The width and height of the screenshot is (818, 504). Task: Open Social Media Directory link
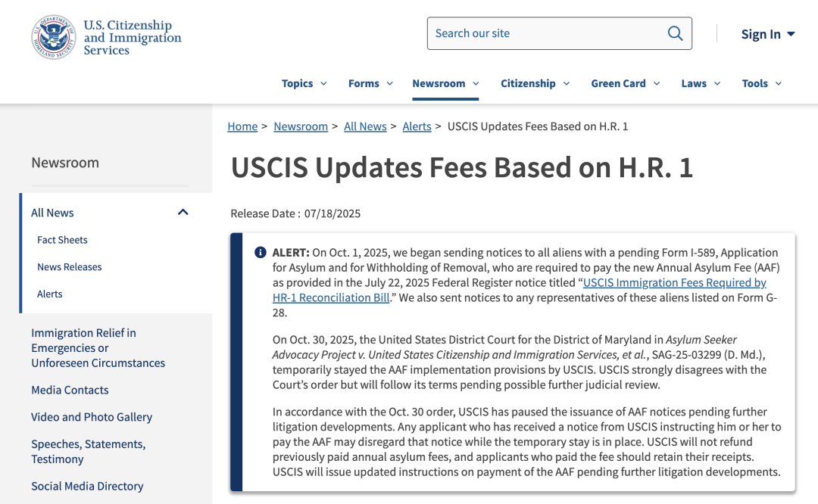87,486
